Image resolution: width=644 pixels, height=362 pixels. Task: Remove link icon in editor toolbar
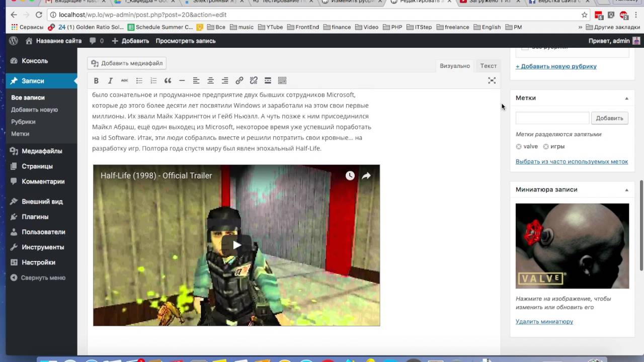(254, 80)
